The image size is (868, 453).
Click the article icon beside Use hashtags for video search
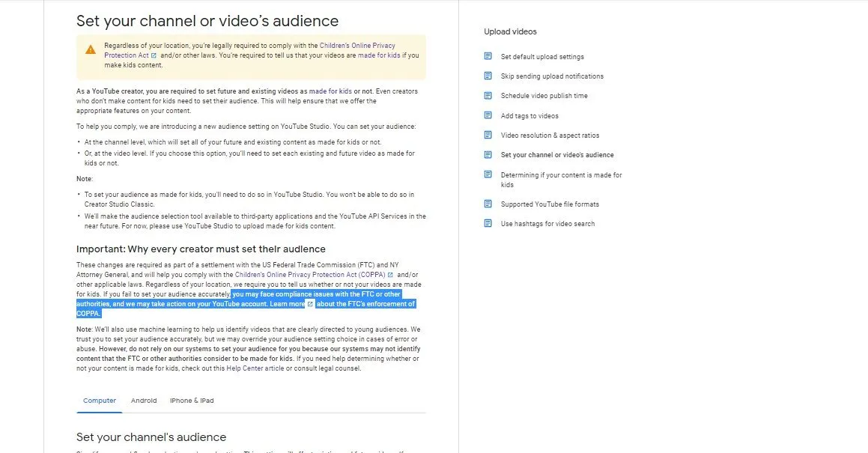pyautogui.click(x=488, y=223)
